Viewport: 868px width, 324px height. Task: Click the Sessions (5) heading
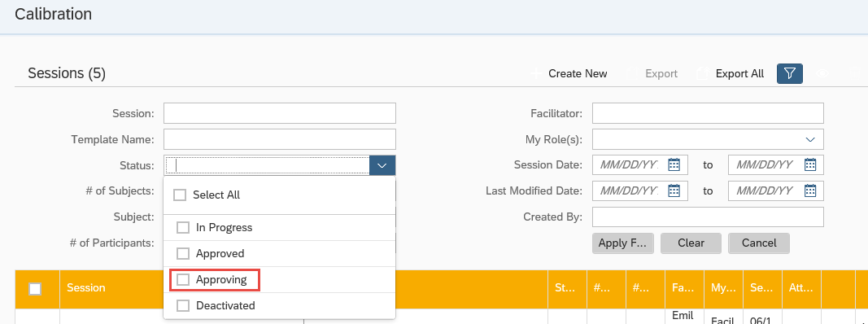click(x=67, y=73)
